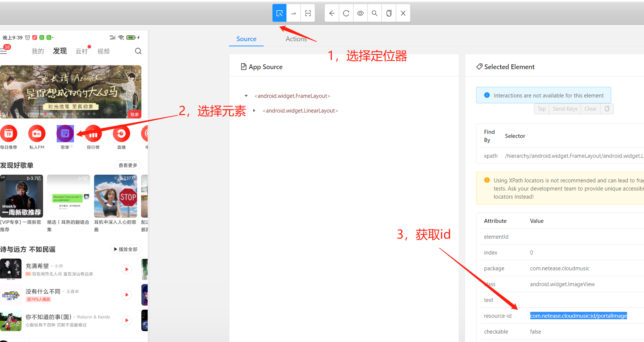Screen dimensions: 644x342
Task: Tap the 私人FM radio icon
Action: point(37,133)
